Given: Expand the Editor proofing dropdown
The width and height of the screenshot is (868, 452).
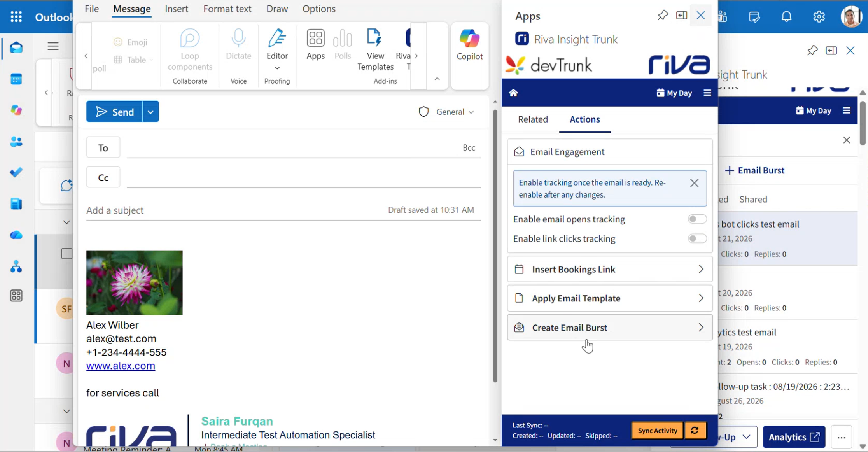Looking at the screenshot, I should (277, 68).
